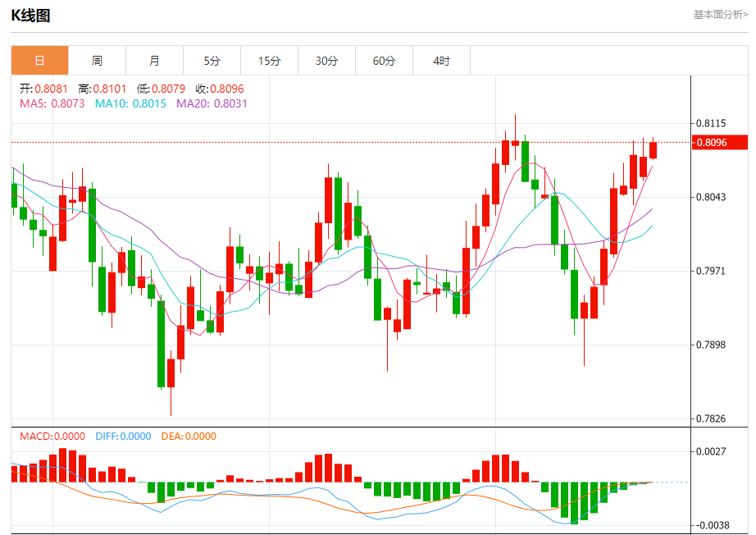Screen dimensions: 756x535
Task: Click the 开:0.8081 open price value
Action: pos(43,89)
